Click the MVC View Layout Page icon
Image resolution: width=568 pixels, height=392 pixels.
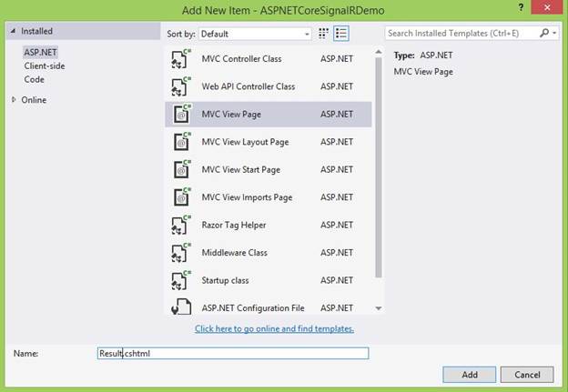(181, 142)
